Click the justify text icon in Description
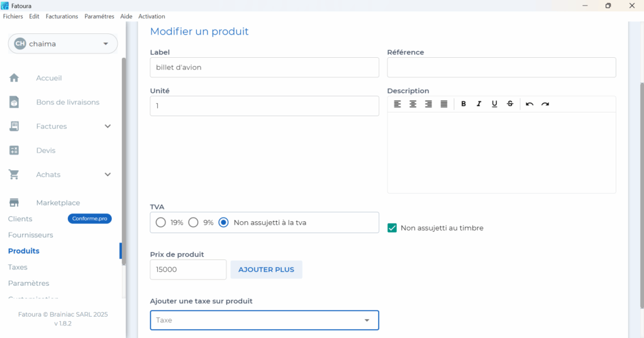 click(x=444, y=104)
